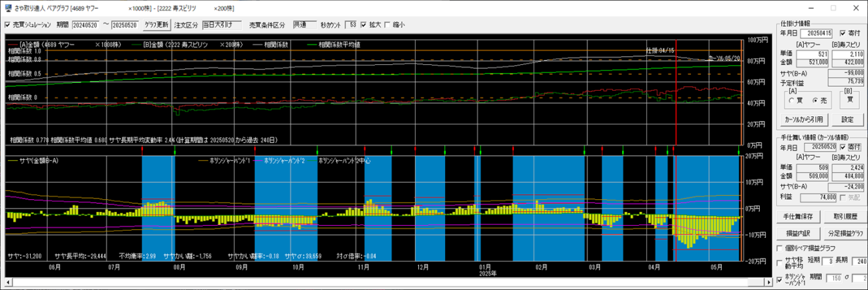
Task: Click the [A]金額 ヤフー legend entry
Action: (63, 44)
